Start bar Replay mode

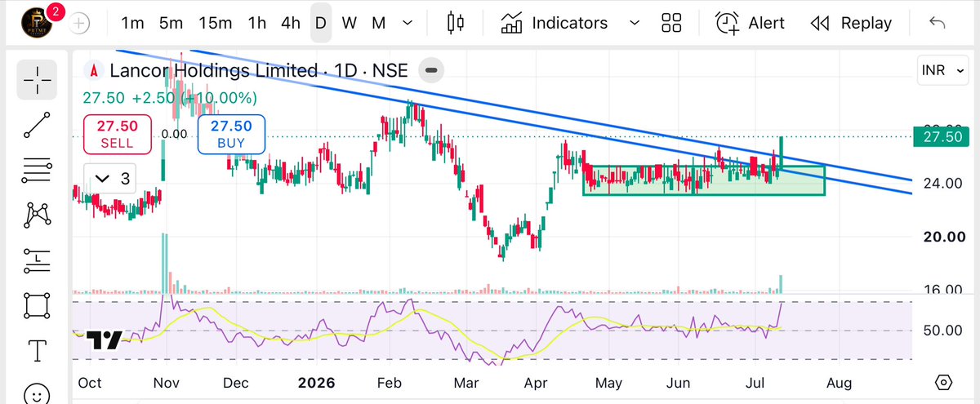(851, 23)
